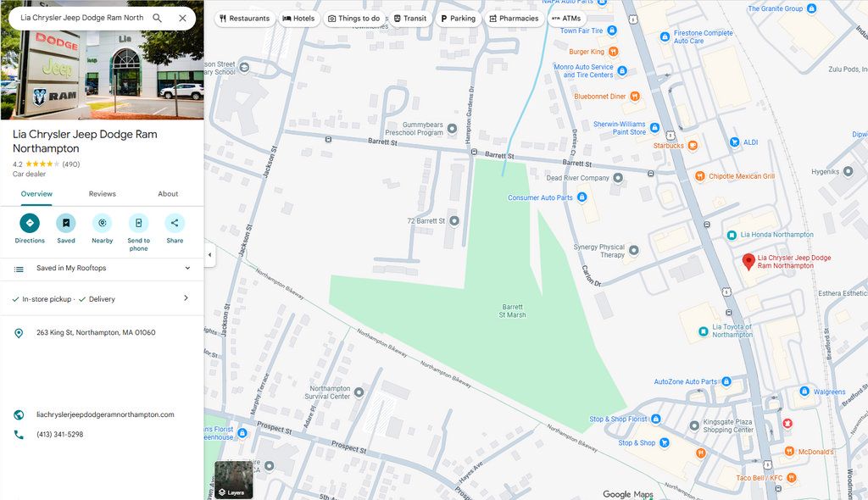This screenshot has width=868, height=500.
Task: Click the Taco Bell / KFC marker
Action: 791,477
